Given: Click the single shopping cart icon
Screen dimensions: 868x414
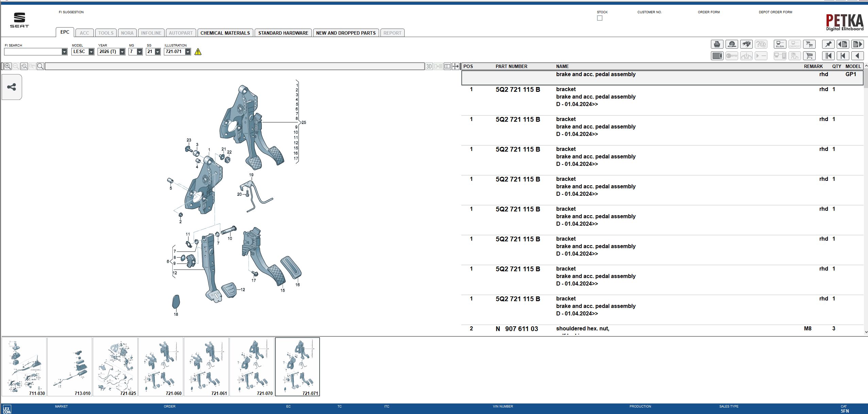Looking at the screenshot, I should click(x=809, y=56).
